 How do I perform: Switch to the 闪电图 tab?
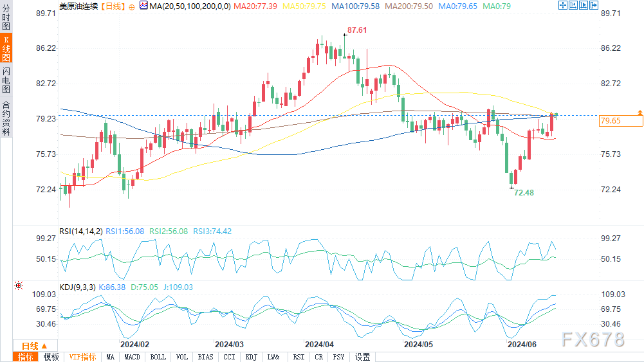coord(6,80)
